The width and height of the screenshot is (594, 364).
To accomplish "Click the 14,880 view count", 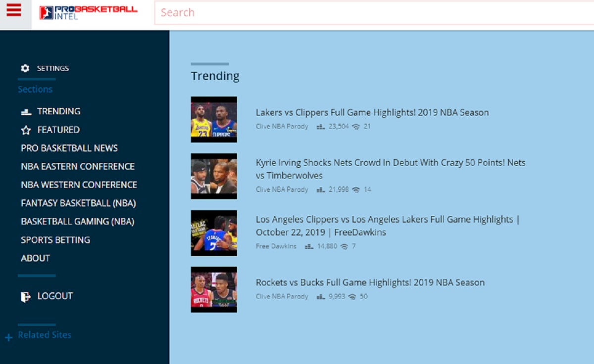I will [327, 246].
